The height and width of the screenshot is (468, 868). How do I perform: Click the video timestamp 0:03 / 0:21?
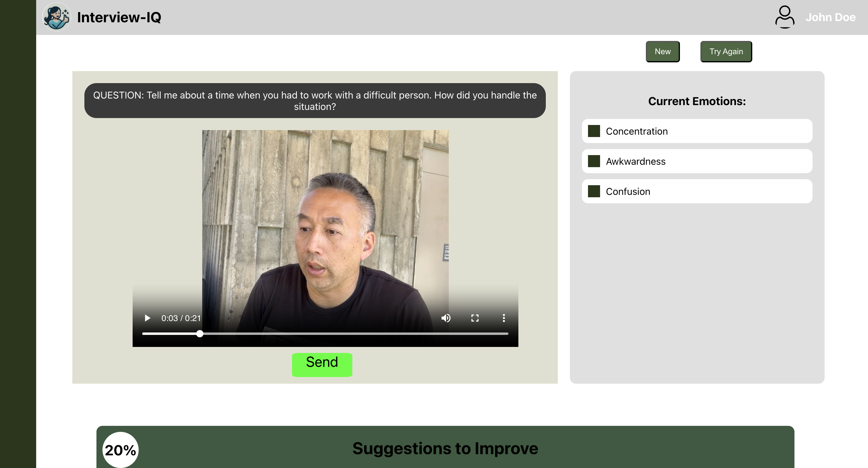point(181,318)
